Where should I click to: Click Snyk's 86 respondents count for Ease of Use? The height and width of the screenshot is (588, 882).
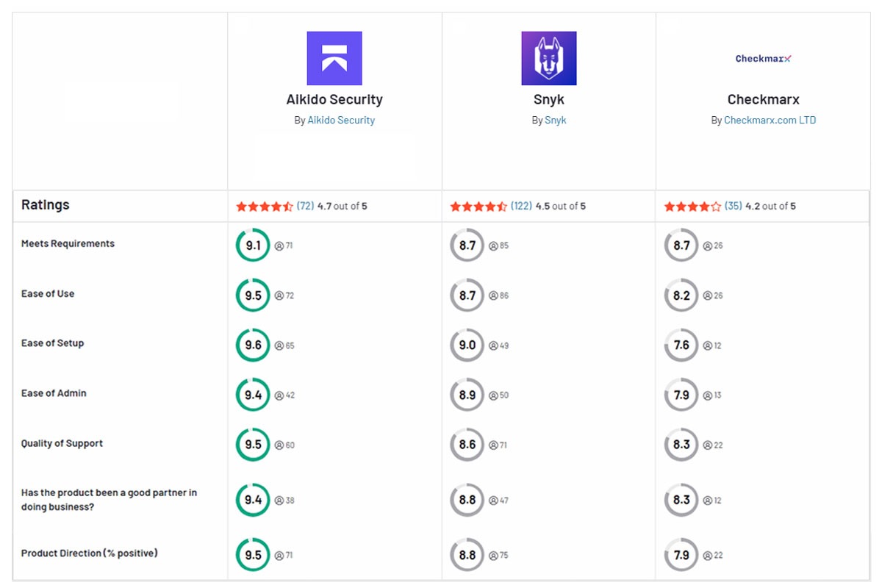coord(498,296)
